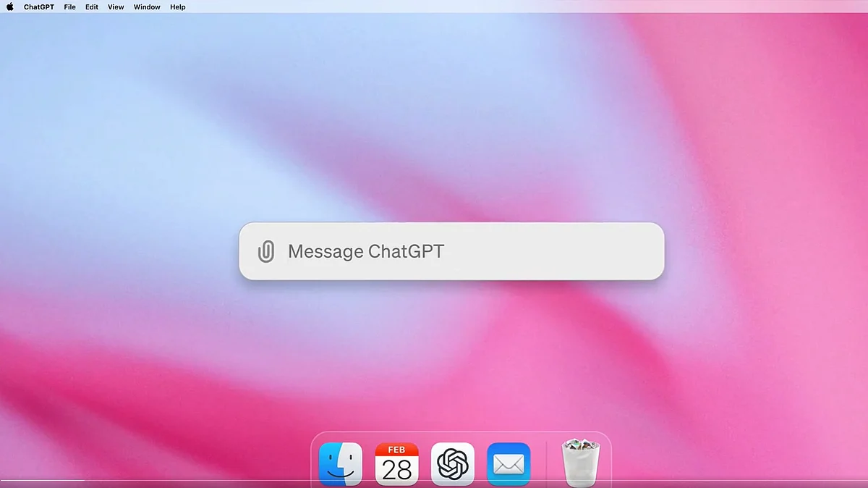Open the View menu
868x488 pixels.
[x=116, y=7]
